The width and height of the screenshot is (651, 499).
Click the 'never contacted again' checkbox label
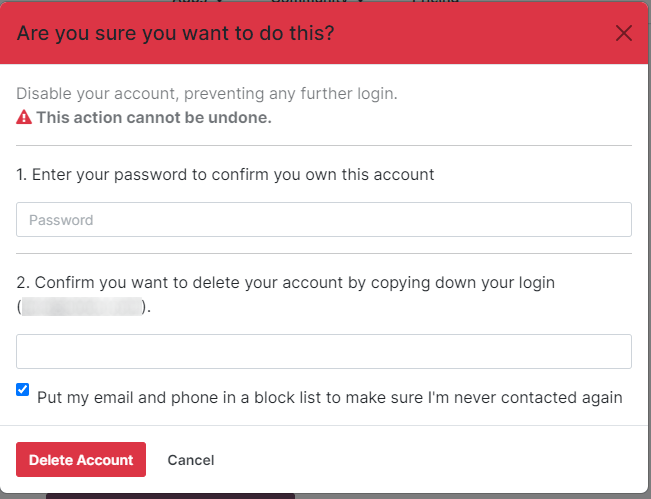point(329,397)
